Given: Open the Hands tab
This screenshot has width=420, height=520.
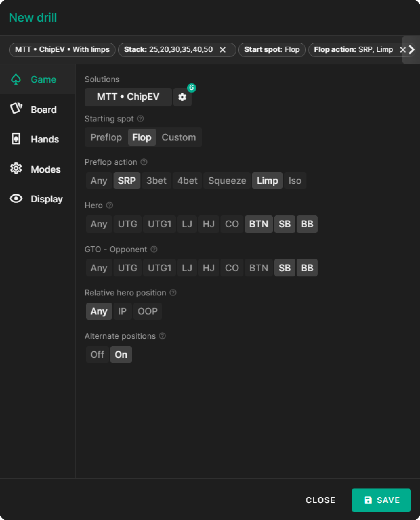Looking at the screenshot, I should (x=37, y=139).
